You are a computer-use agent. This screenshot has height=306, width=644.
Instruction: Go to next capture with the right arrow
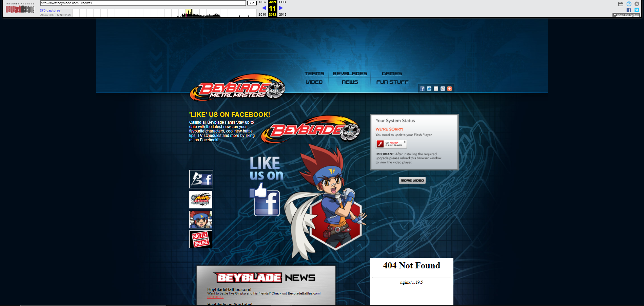[281, 8]
